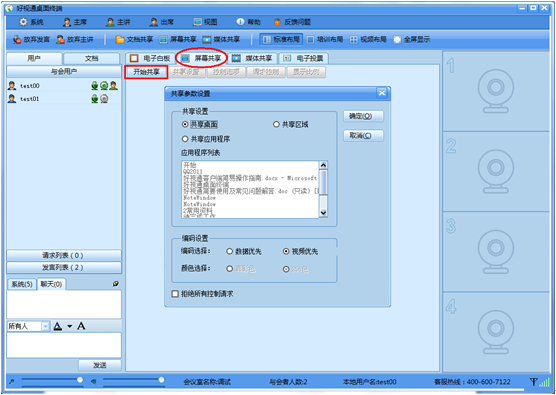Click the 取消(C) button
The height and width of the screenshot is (395, 556).
(363, 136)
